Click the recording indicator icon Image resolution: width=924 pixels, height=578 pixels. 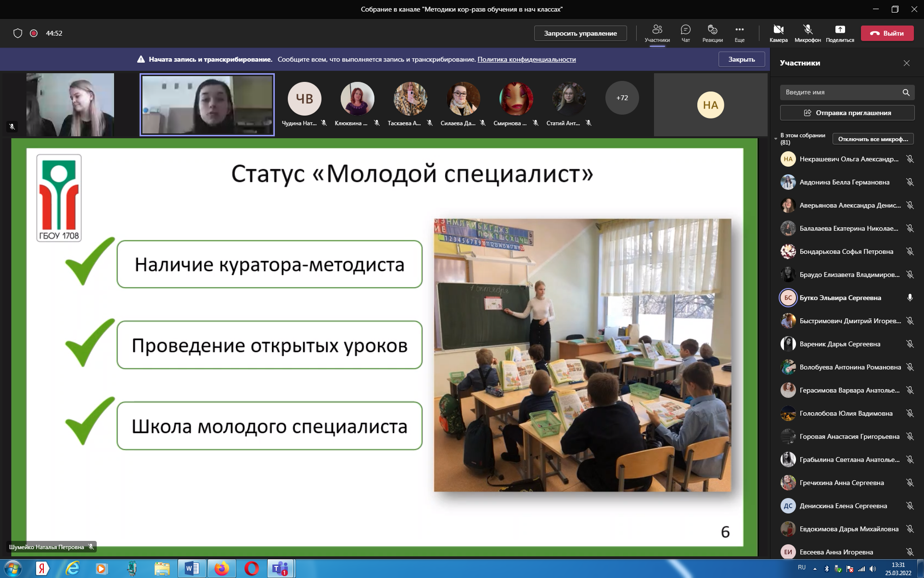(34, 33)
